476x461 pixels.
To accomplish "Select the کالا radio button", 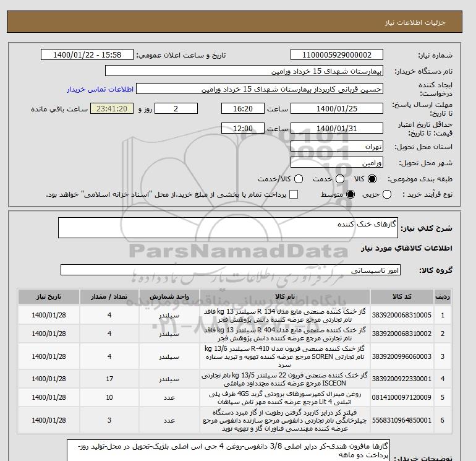I will (372, 179).
